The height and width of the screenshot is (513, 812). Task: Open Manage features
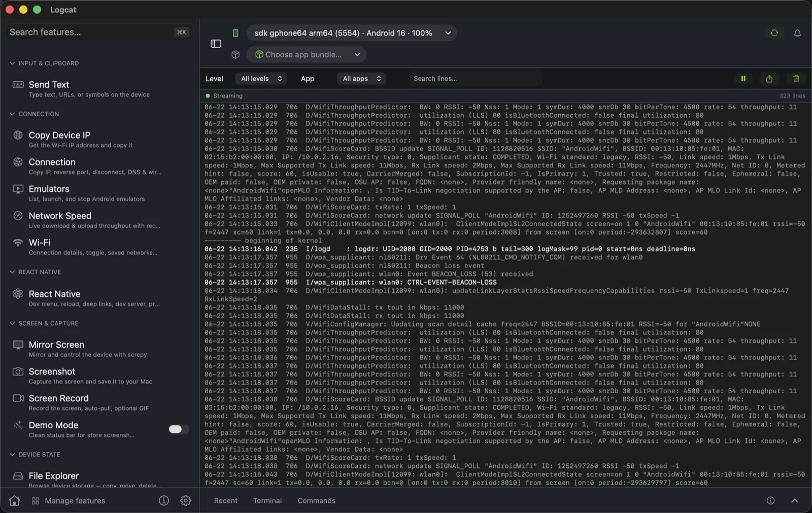tap(69, 501)
